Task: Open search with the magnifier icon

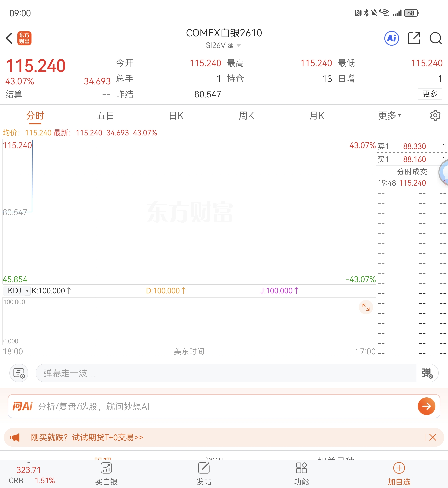Action: [435, 38]
